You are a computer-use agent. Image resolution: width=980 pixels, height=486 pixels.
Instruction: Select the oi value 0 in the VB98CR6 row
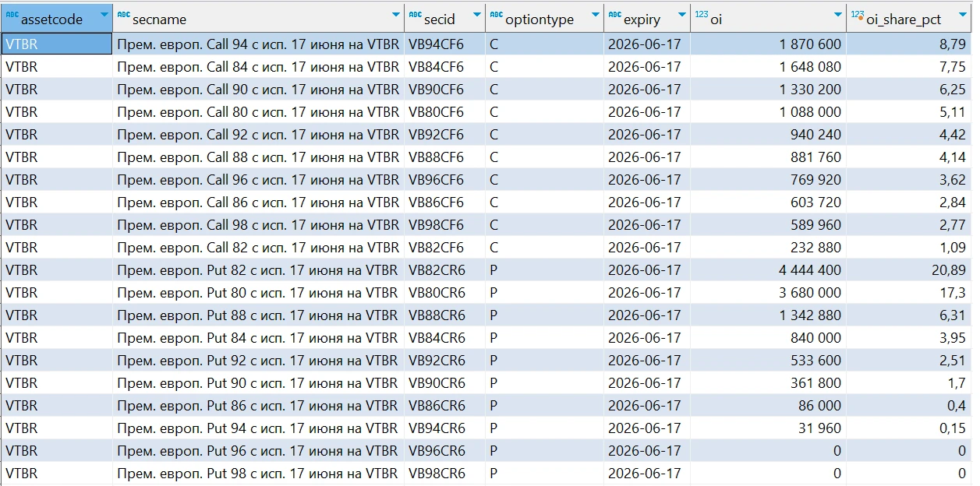pyautogui.click(x=768, y=474)
